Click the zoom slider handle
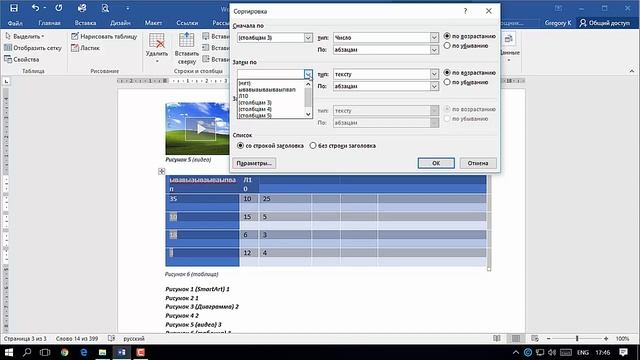Screen dimensions: 640x360 [577, 338]
